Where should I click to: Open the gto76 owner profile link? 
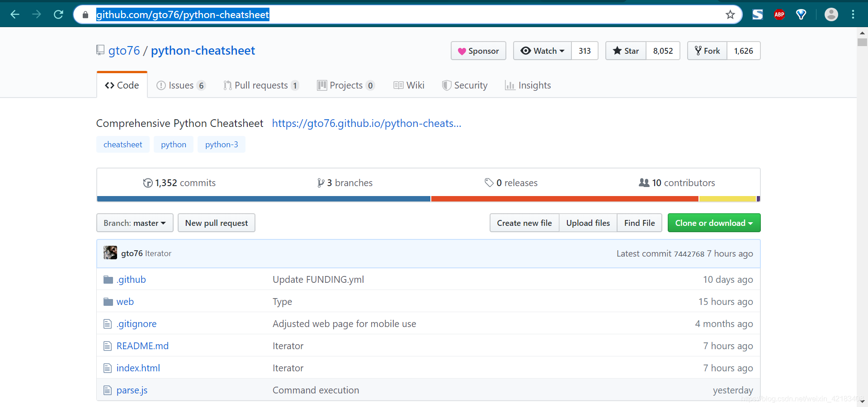click(x=124, y=51)
